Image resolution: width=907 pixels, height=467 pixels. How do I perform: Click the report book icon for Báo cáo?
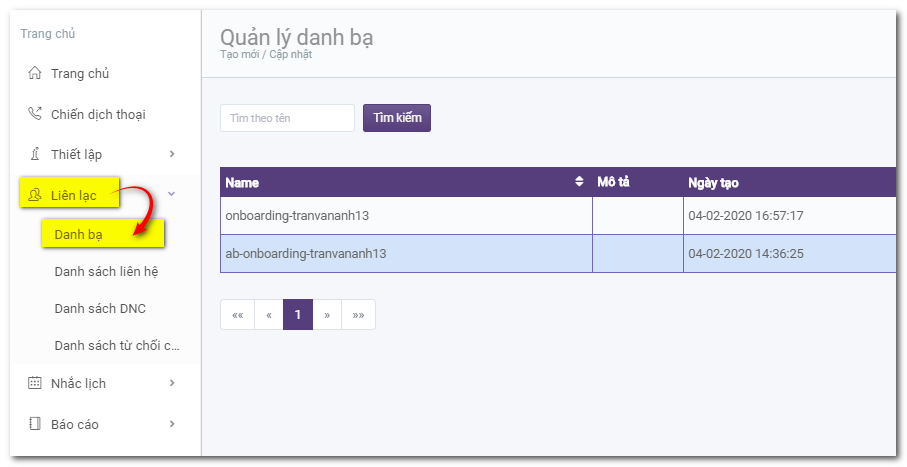35,424
